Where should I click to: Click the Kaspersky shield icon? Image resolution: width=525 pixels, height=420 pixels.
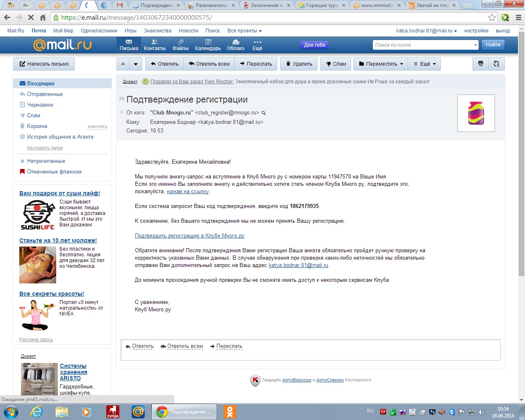click(255, 380)
